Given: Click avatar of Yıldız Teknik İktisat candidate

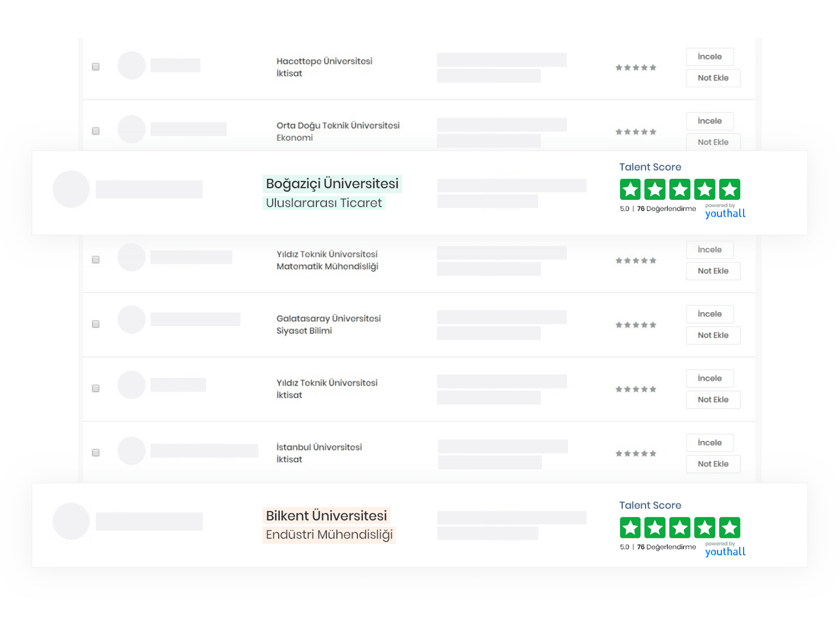Looking at the screenshot, I should click(x=132, y=385).
